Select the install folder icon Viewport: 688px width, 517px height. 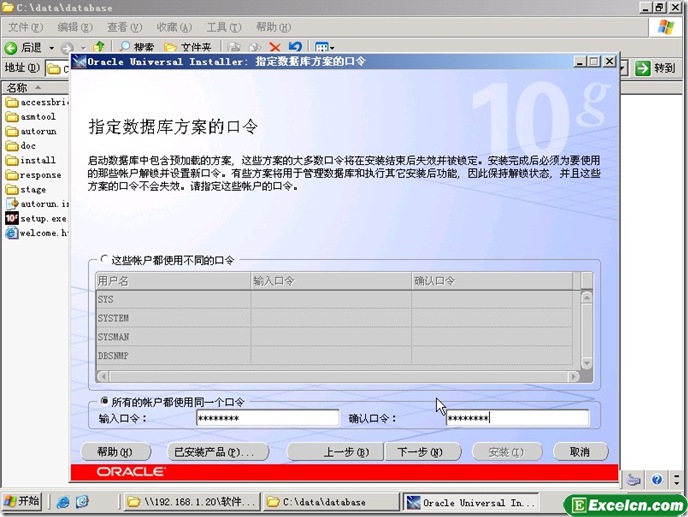tap(12, 160)
